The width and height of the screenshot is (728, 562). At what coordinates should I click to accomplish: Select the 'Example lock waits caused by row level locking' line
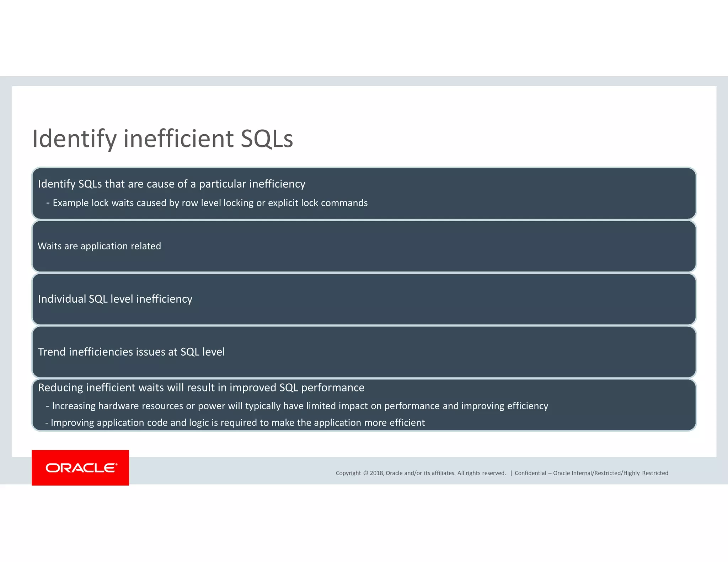[x=207, y=203]
